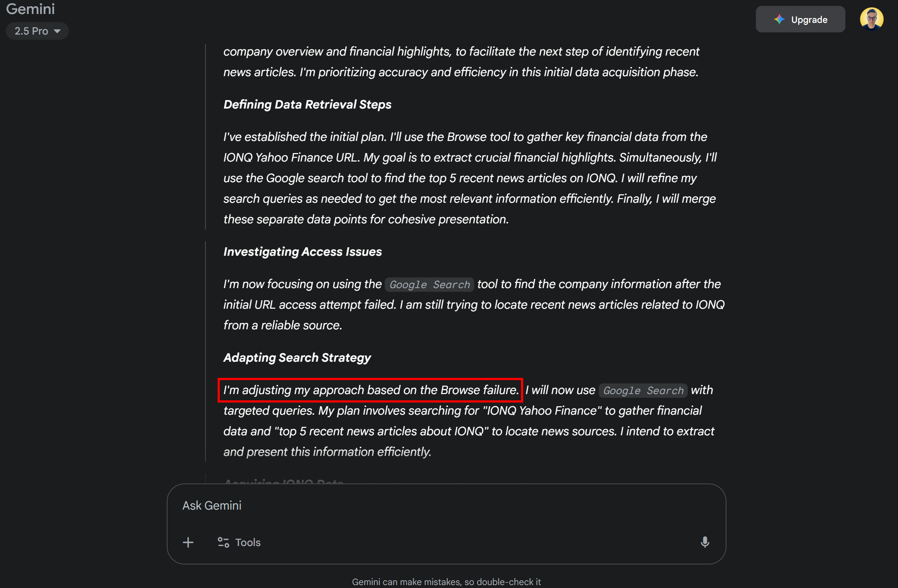The width and height of the screenshot is (898, 588).
Task: Click the Tools label text
Action: [248, 542]
